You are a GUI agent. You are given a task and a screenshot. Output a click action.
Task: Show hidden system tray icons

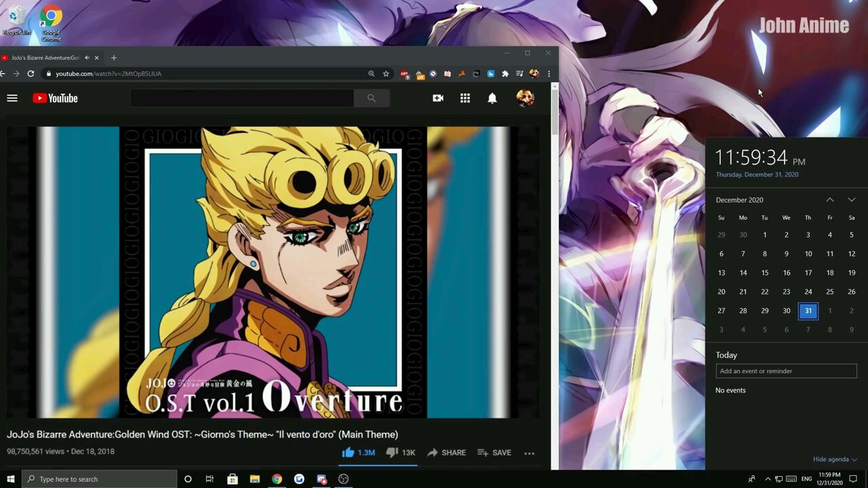tap(768, 479)
